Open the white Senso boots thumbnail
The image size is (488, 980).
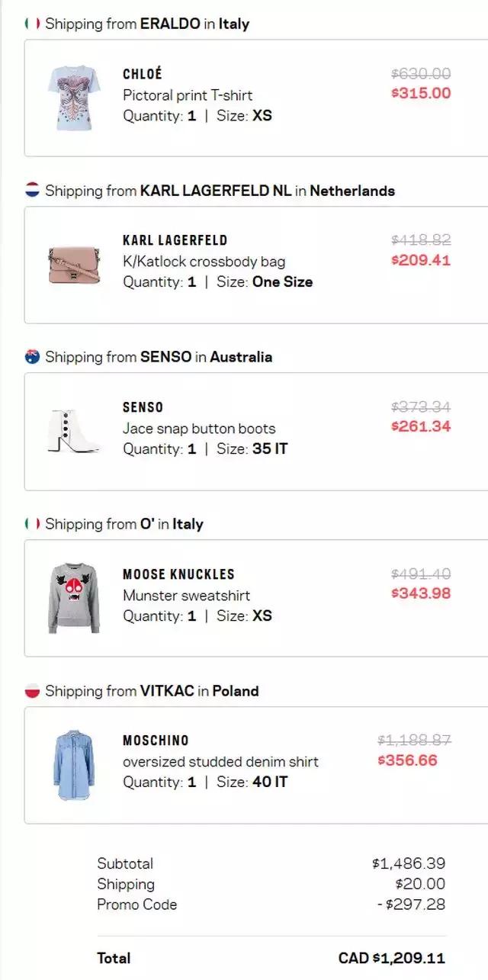click(x=67, y=432)
